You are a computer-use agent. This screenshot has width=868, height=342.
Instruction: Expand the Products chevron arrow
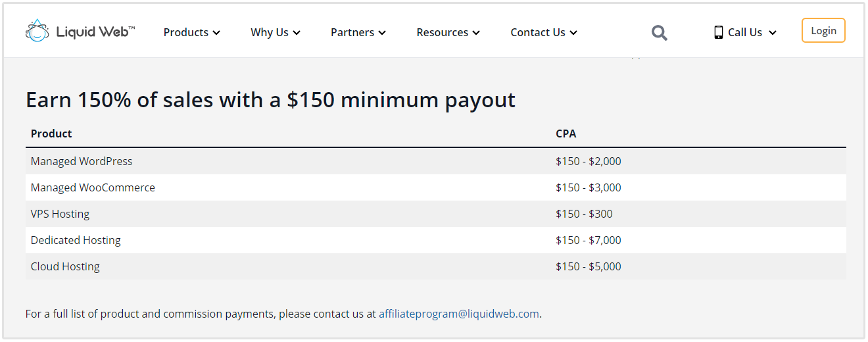tap(216, 33)
